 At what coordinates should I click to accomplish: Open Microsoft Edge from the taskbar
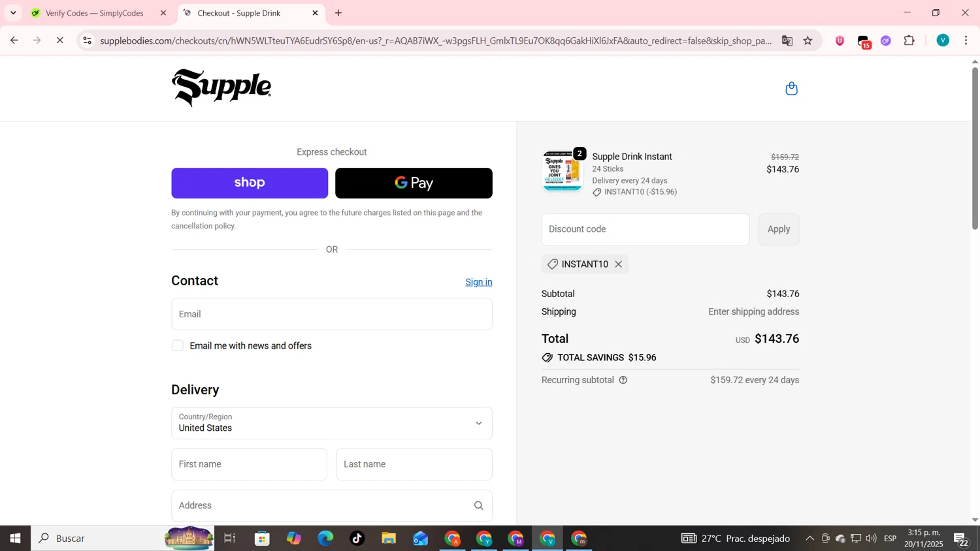(325, 539)
